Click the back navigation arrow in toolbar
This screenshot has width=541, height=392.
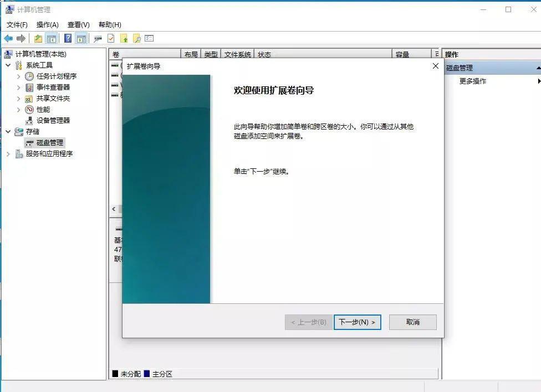tap(8, 38)
